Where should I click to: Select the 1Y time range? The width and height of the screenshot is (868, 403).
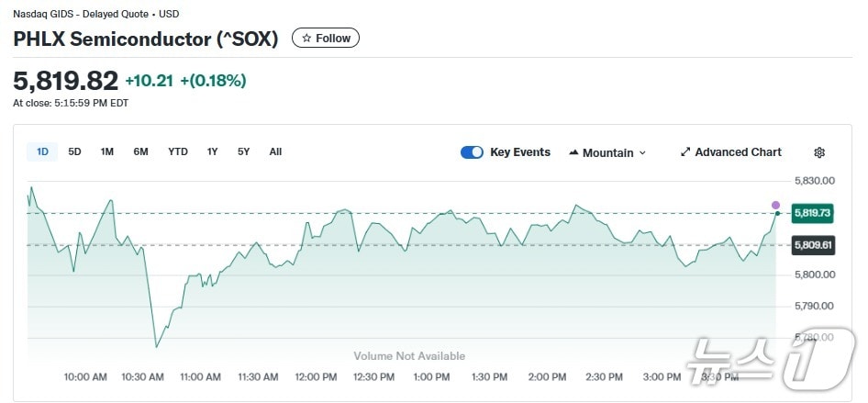click(x=213, y=151)
